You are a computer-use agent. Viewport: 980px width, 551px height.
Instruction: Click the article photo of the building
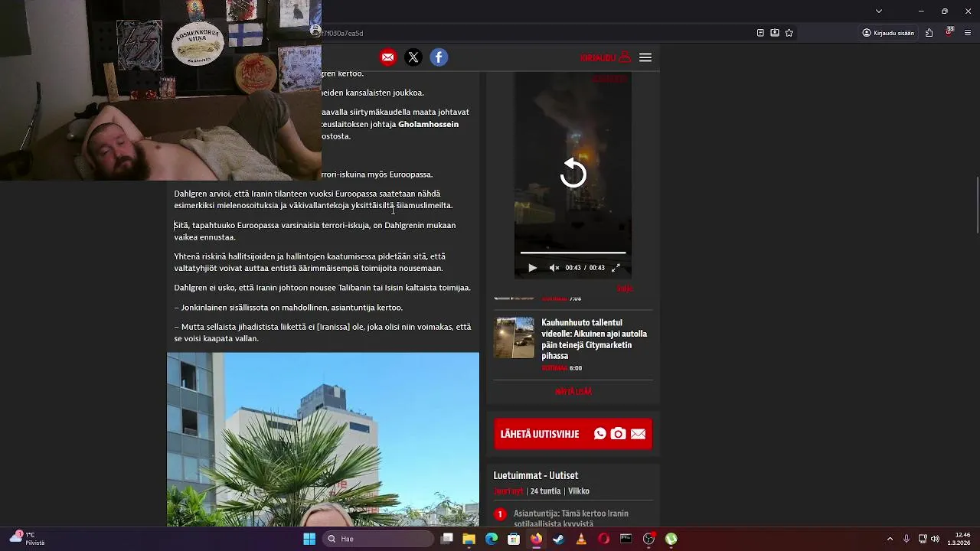323,439
